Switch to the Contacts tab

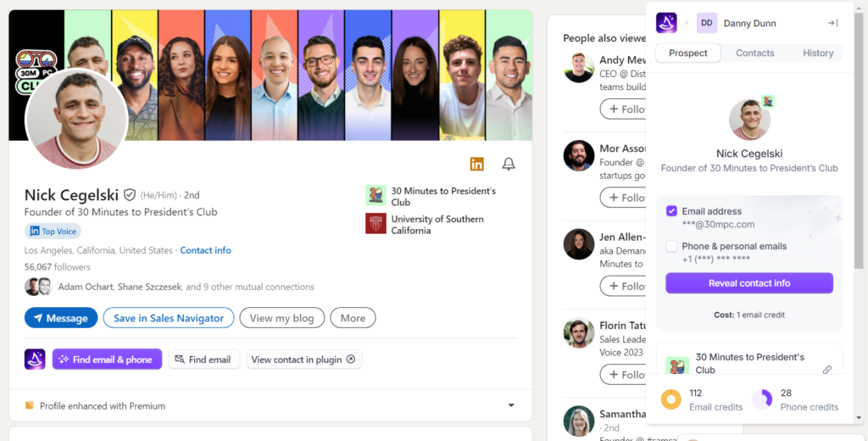(x=754, y=53)
